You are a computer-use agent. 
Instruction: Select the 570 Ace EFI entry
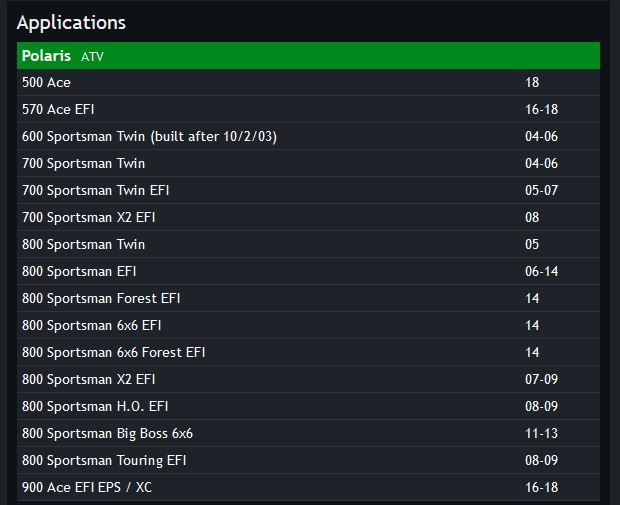[308, 109]
